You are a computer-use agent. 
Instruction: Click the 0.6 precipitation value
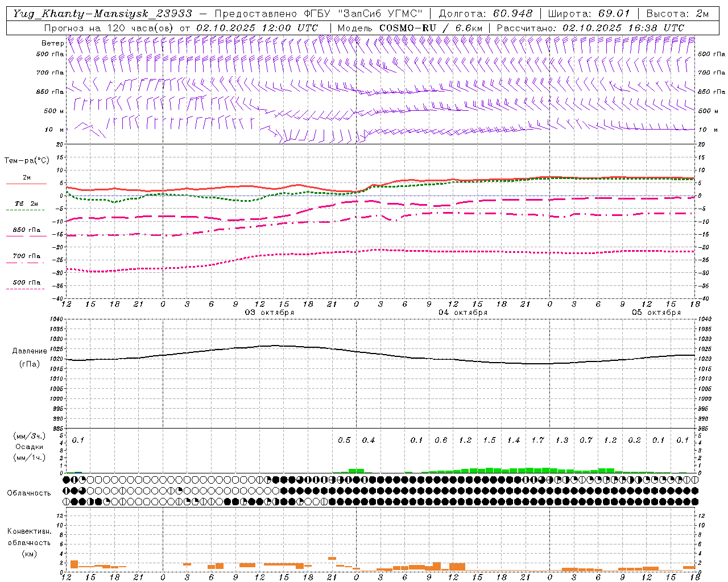tap(441, 440)
